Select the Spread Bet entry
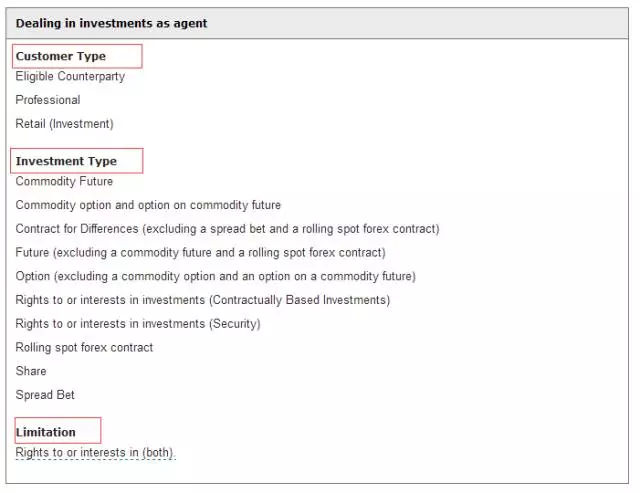Image resolution: width=640 pixels, height=493 pixels. (x=45, y=395)
